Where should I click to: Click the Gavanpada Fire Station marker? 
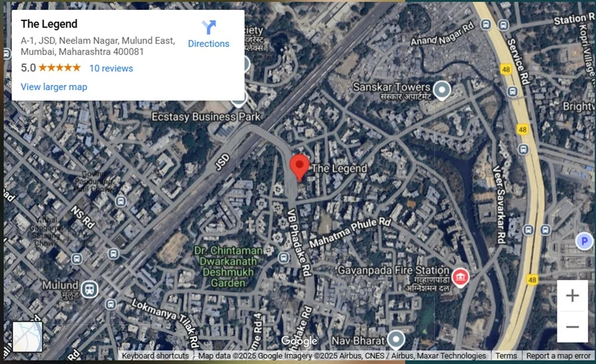(x=460, y=277)
